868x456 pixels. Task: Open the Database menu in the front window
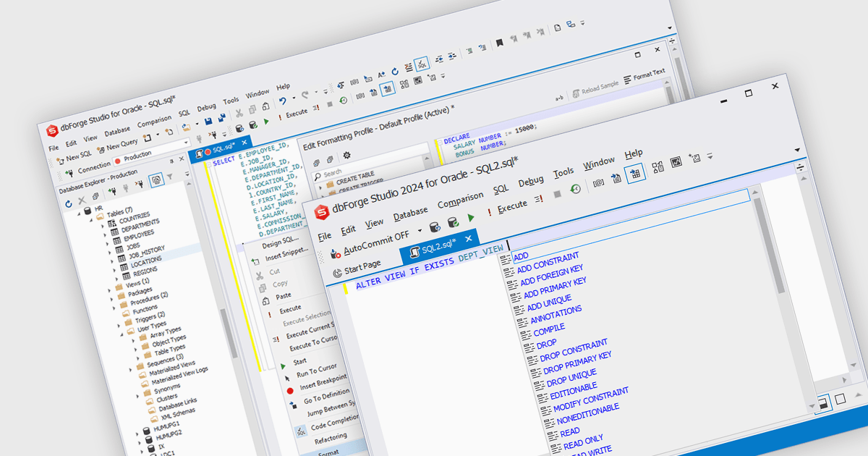pos(411,214)
